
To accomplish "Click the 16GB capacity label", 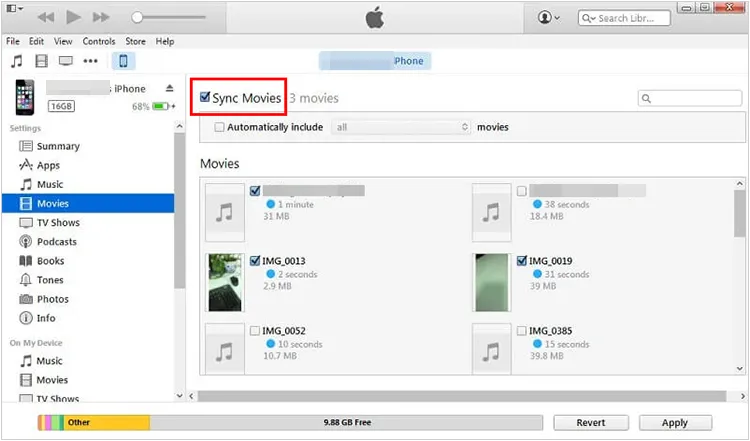I will click(61, 106).
